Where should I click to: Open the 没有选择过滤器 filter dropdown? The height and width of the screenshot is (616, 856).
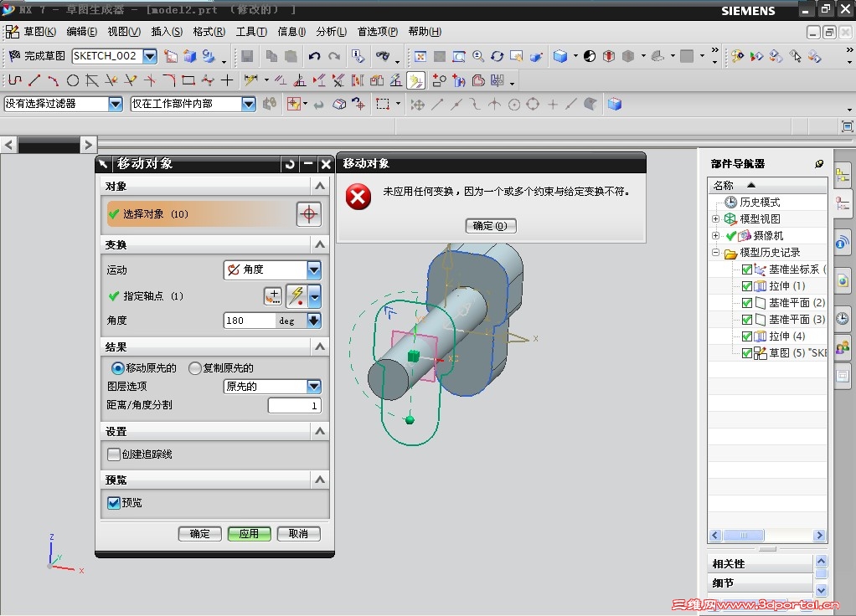[x=116, y=104]
